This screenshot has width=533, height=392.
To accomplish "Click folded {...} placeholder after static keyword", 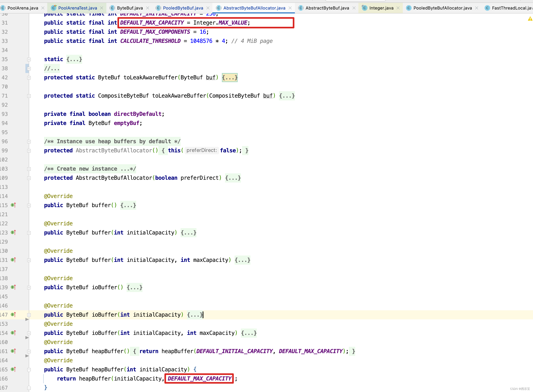I will [74, 59].
